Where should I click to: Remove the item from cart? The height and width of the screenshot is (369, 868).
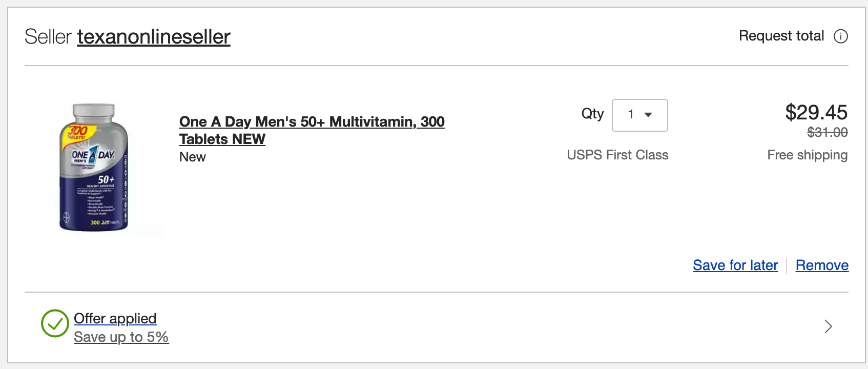822,265
